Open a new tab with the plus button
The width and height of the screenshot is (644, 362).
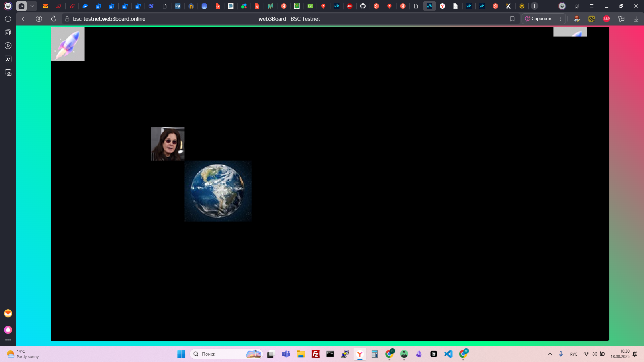coord(535,6)
